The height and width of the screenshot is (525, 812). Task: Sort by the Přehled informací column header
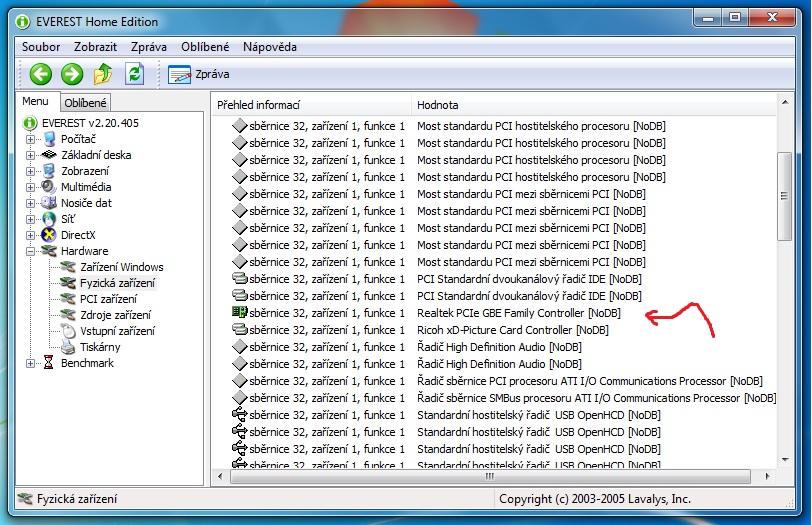311,105
